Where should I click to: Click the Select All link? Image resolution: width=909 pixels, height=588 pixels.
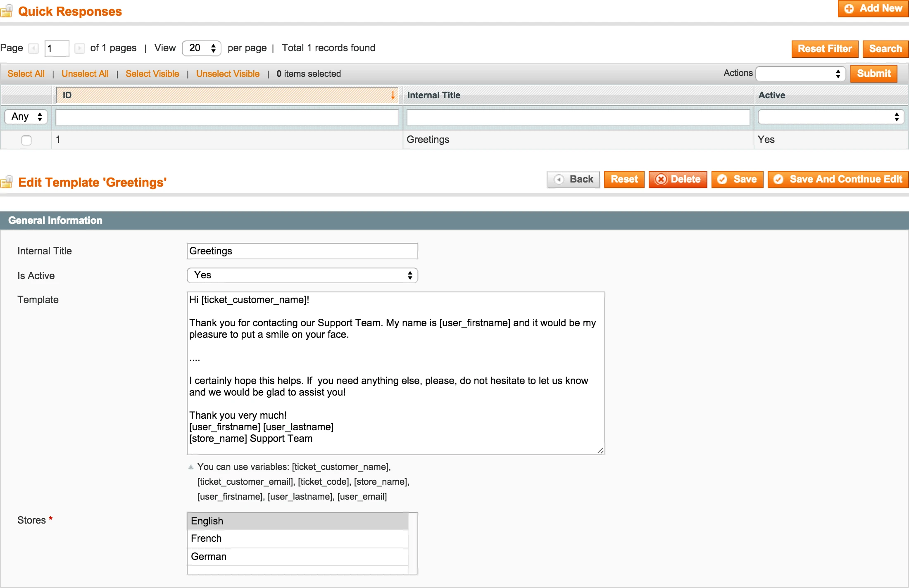coord(26,73)
